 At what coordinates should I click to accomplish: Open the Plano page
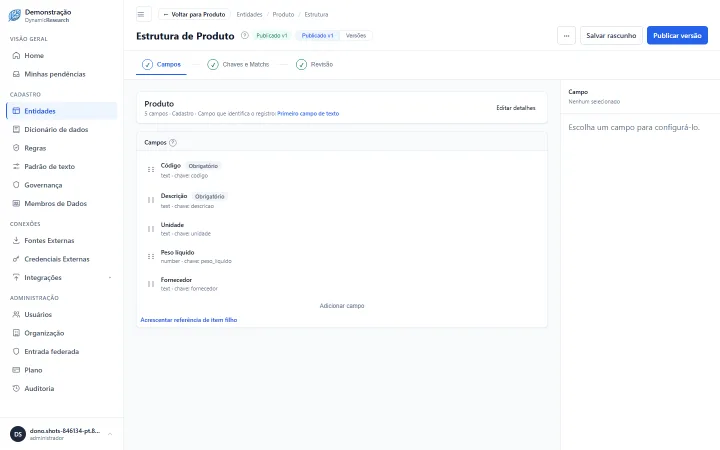62,370
